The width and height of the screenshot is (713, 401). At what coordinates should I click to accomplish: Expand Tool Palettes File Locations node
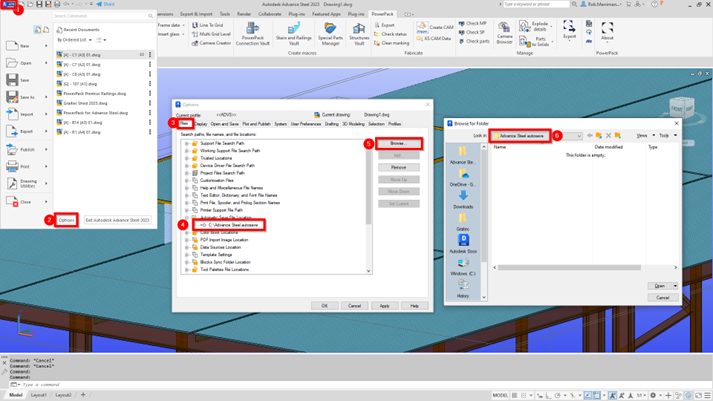pyautogui.click(x=186, y=270)
